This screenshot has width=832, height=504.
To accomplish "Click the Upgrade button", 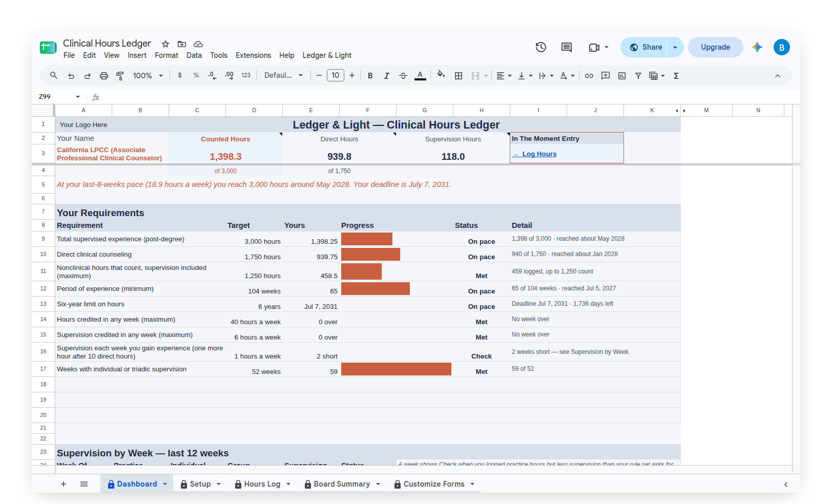I will (715, 47).
